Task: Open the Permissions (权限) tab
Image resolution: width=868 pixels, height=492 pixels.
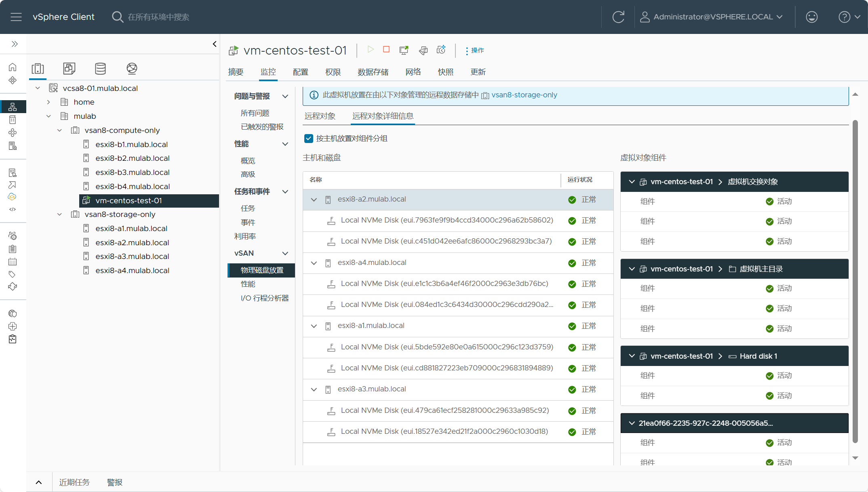Action: 333,72
